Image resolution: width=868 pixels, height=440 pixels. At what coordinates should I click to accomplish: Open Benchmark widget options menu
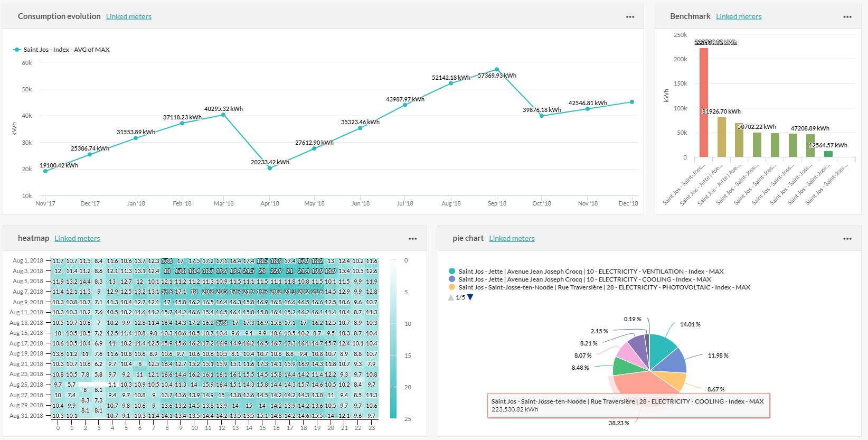click(847, 17)
